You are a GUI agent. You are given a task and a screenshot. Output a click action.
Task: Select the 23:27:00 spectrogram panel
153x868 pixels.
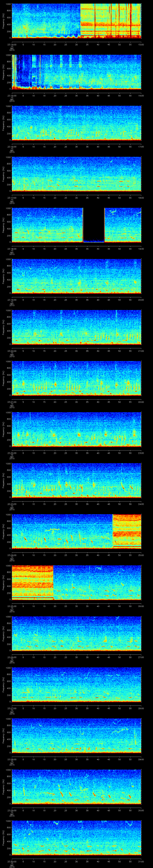tap(77, 684)
